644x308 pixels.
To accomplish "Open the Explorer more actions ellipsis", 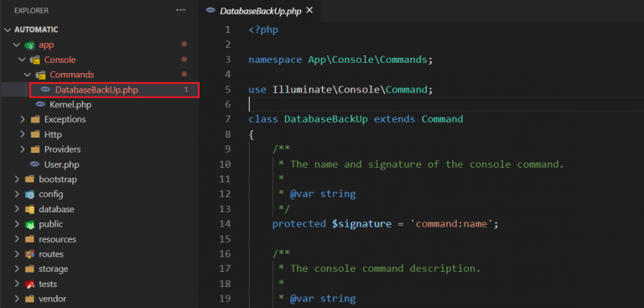I will (x=181, y=10).
